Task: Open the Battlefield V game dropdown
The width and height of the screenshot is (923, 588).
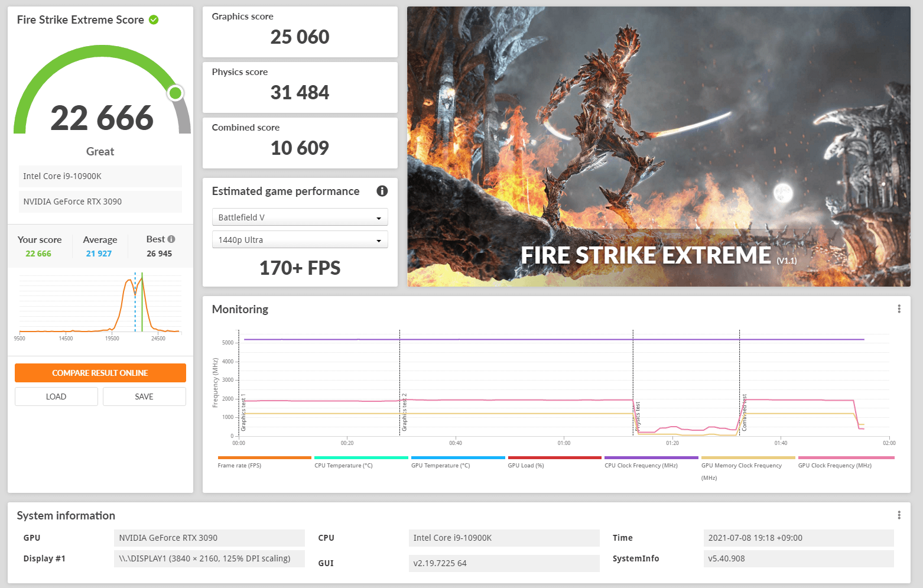Action: point(300,217)
